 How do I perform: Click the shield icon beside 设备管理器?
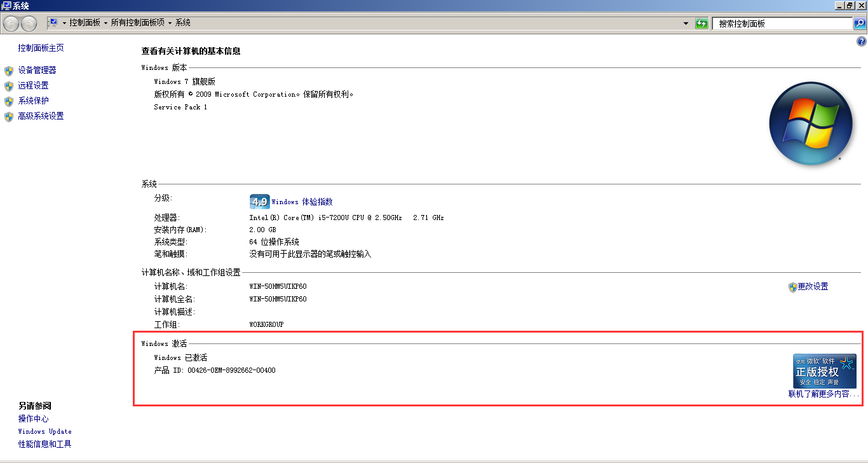point(9,71)
